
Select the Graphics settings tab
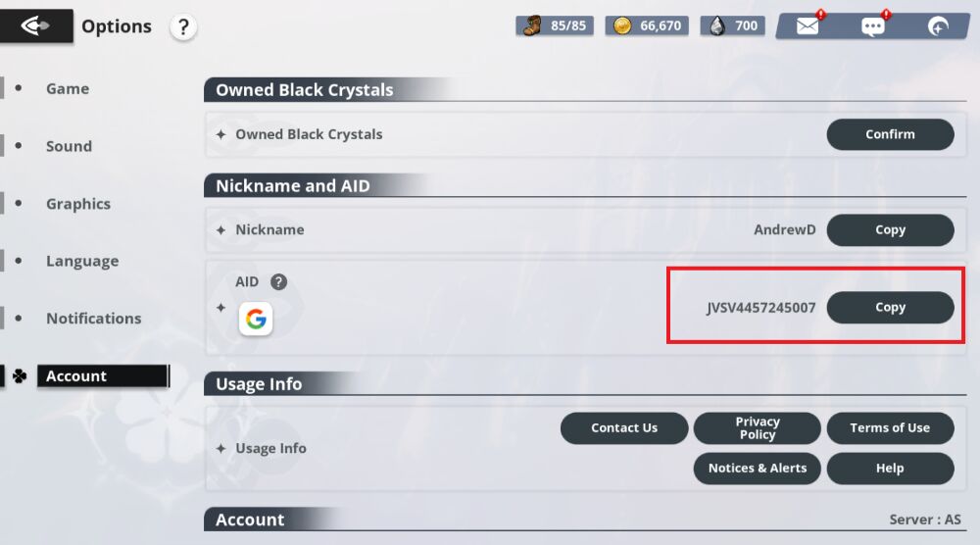78,204
